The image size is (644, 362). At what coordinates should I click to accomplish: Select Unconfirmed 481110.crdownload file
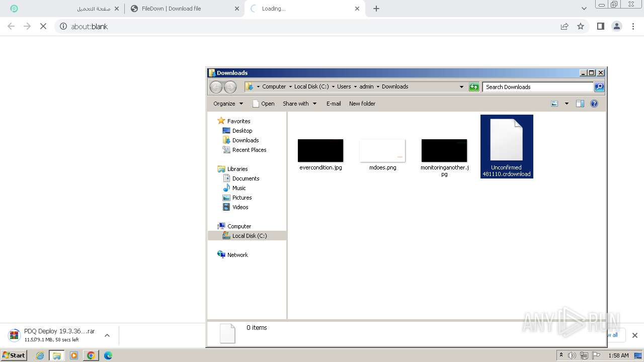(x=507, y=146)
